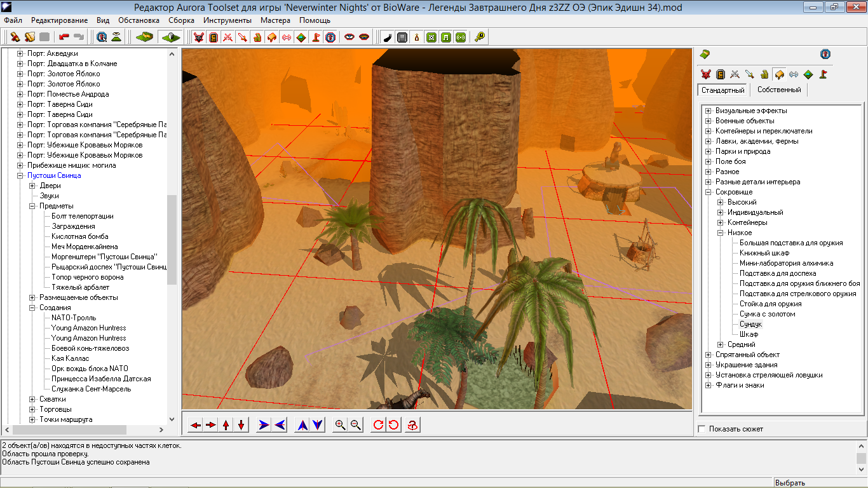Screen dimensions: 868x488
Task: Toggle waypoints flag icon in main toolbar
Action: [316, 37]
